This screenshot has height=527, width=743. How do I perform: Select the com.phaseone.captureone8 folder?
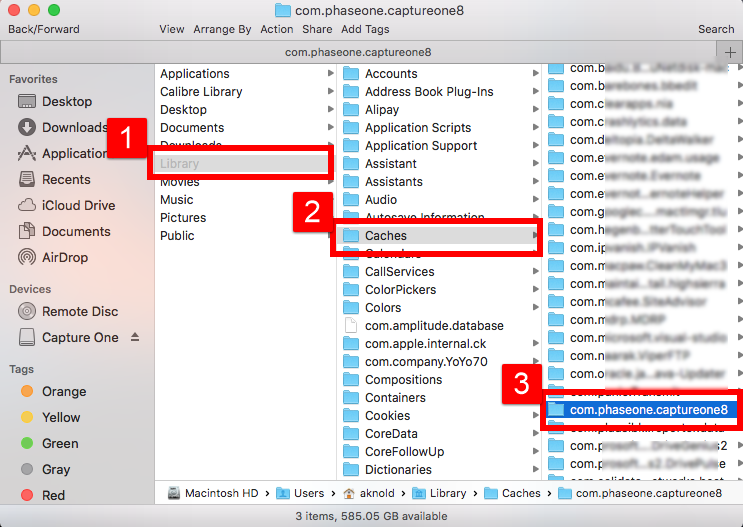pos(648,410)
